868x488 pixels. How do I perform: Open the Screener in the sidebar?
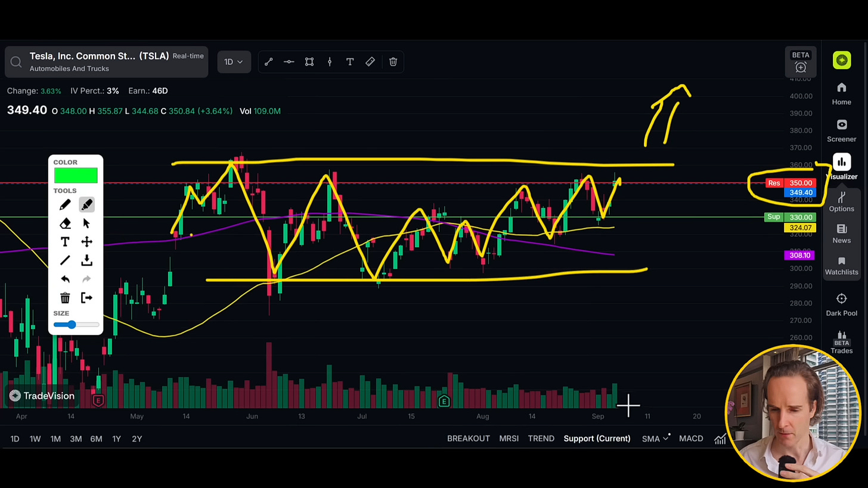pos(841,131)
